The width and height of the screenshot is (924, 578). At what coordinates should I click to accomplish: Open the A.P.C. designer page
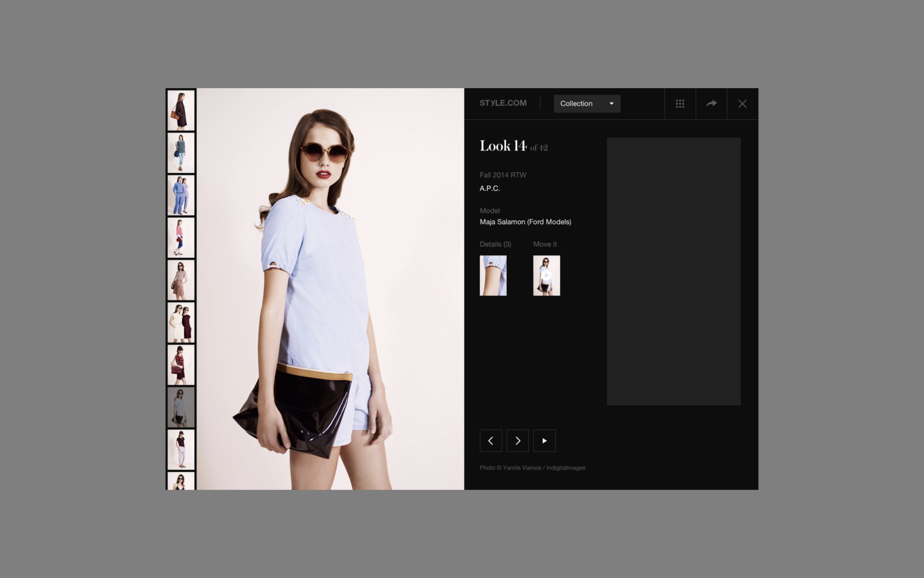point(489,188)
